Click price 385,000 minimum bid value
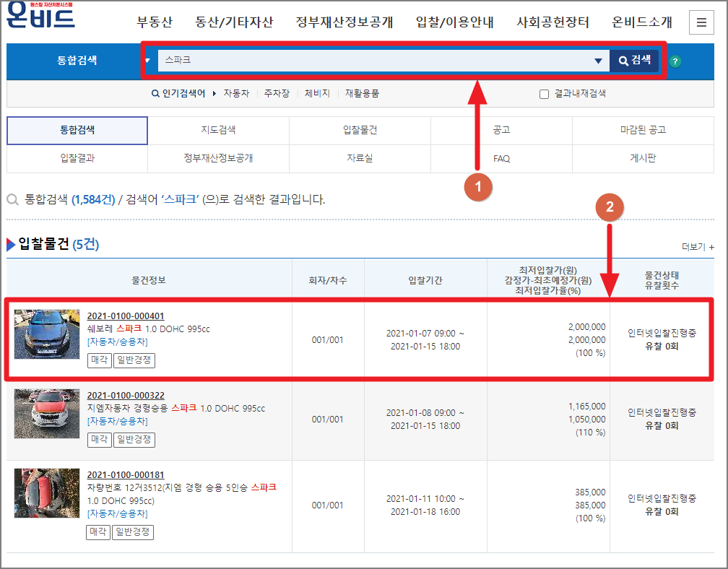 click(x=590, y=492)
